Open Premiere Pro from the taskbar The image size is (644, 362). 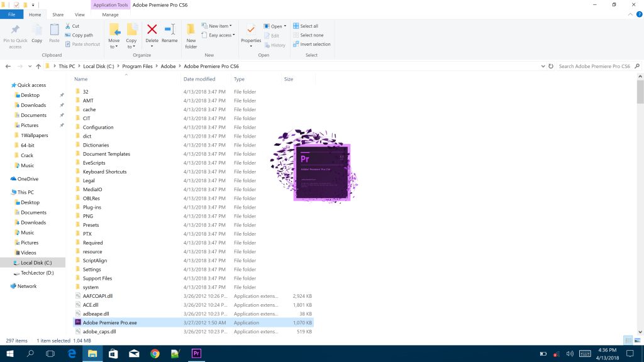(196, 353)
